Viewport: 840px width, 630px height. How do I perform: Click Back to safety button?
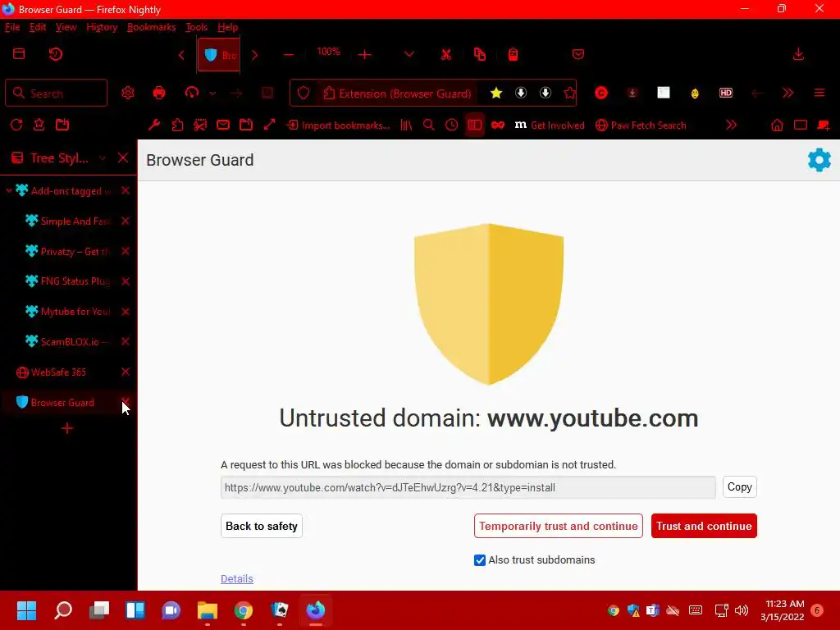(262, 526)
